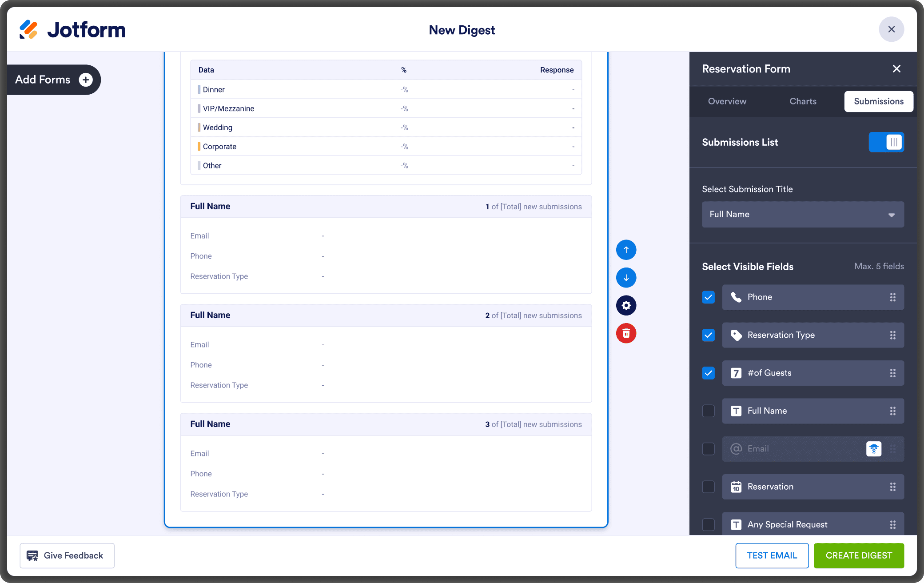Click the plus icon beside Add Forms
924x583 pixels.
(86, 80)
